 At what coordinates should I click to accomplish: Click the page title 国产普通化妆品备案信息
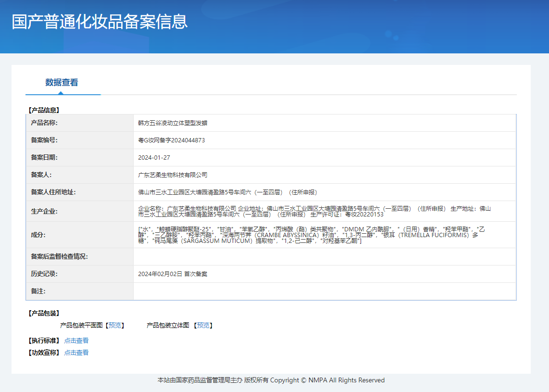tap(100, 22)
